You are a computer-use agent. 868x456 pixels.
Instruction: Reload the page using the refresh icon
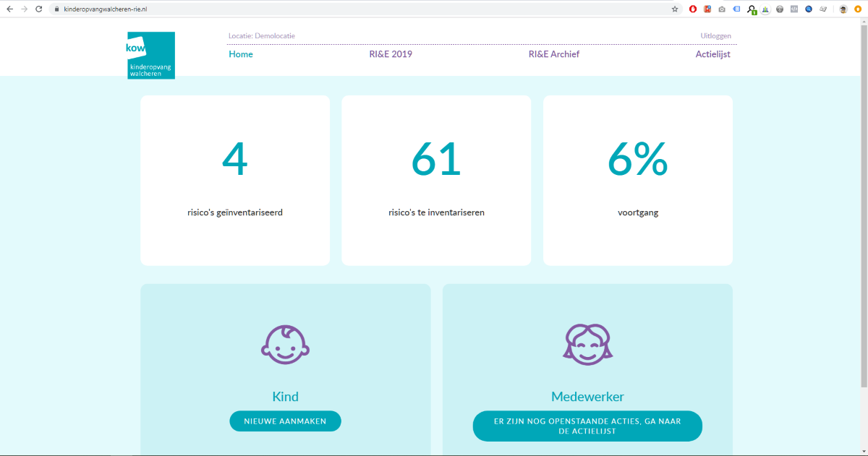click(x=40, y=9)
